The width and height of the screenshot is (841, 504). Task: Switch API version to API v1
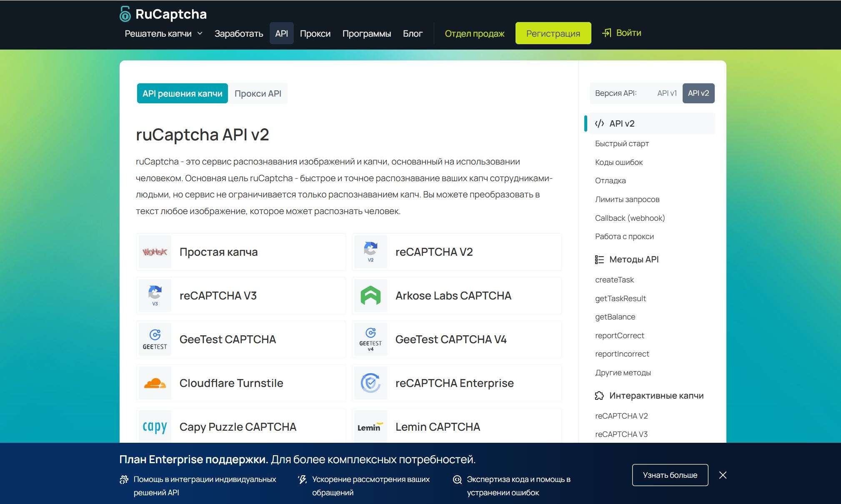click(666, 93)
